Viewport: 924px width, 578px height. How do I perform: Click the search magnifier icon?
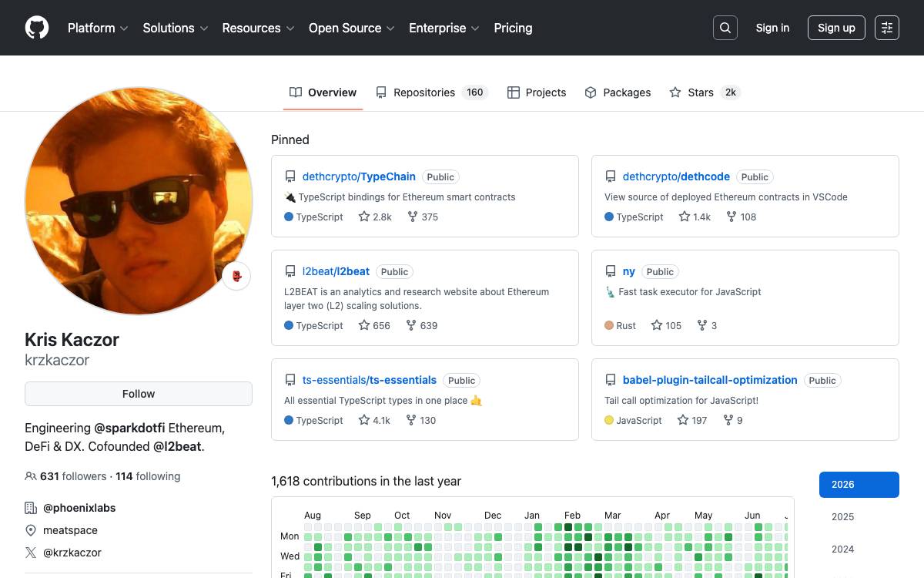tap(725, 28)
